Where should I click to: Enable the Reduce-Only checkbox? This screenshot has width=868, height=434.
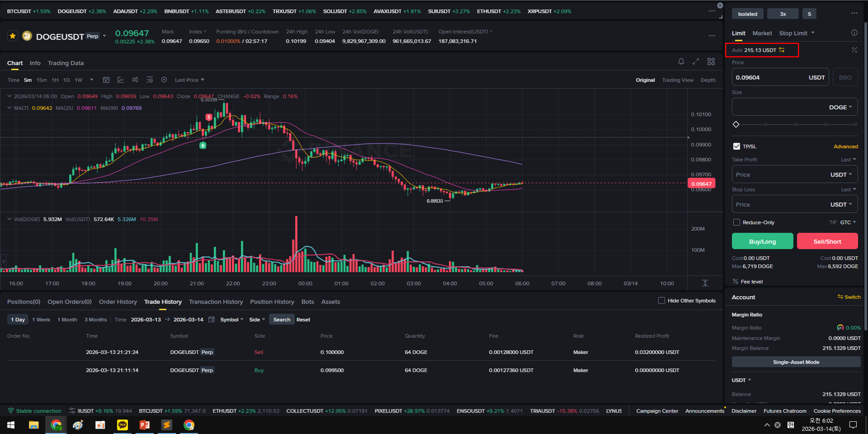tap(736, 222)
